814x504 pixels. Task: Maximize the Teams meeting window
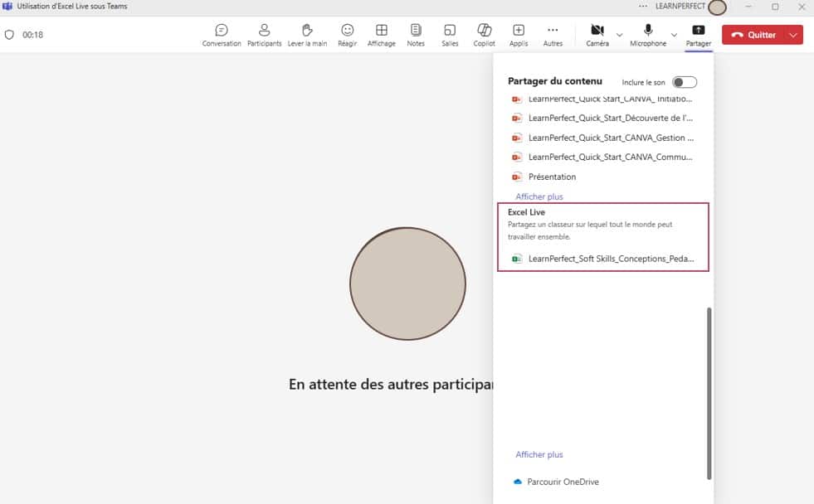(775, 7)
